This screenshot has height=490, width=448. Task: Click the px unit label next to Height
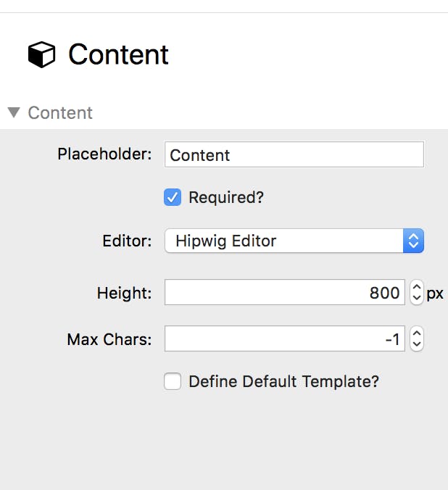click(x=435, y=294)
